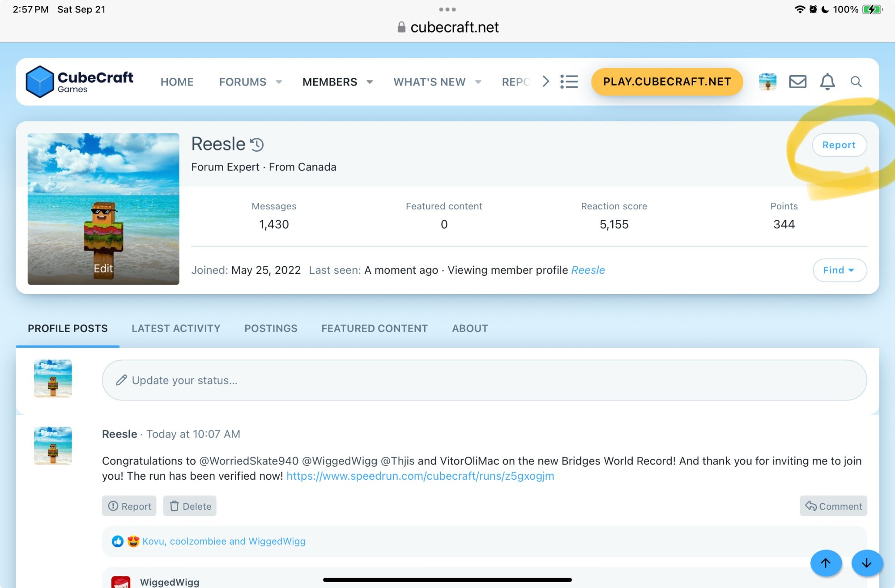The image size is (895, 588).
Task: Click the PLAY.CUBECRAFT.NET button
Action: click(667, 81)
